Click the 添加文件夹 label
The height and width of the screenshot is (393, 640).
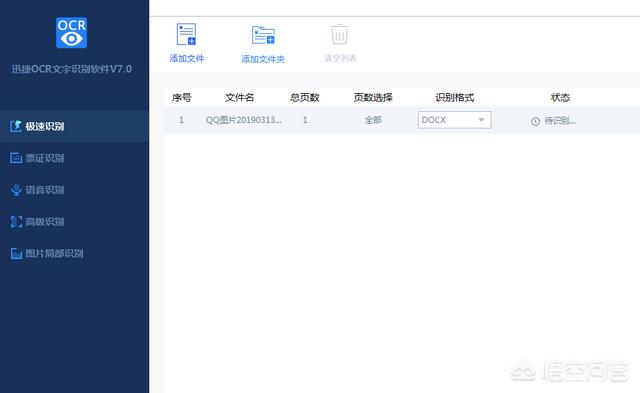click(263, 59)
